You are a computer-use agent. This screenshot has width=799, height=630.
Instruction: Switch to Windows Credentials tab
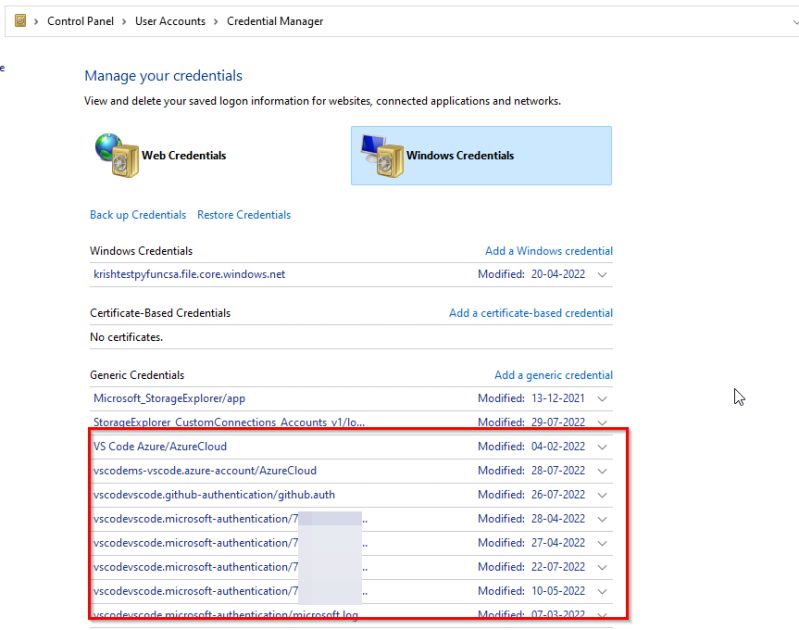pyautogui.click(x=481, y=155)
